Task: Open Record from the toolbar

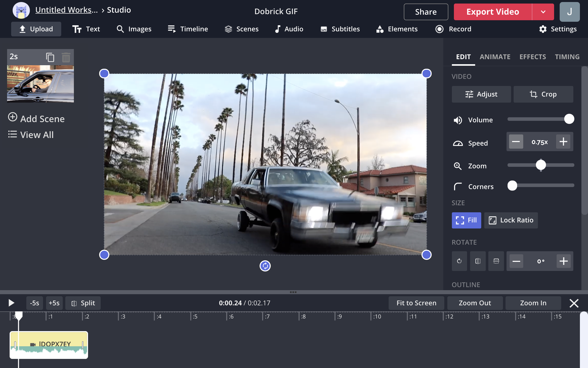Action: pyautogui.click(x=453, y=29)
